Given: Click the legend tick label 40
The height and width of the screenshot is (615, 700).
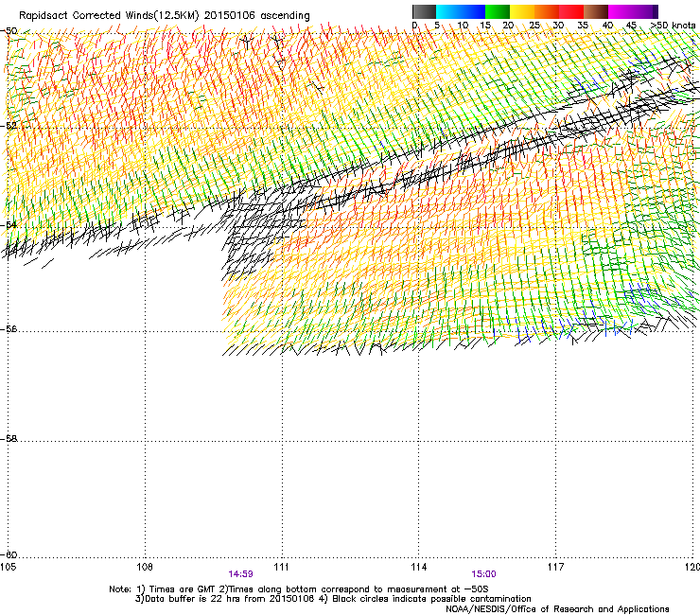Looking at the screenshot, I should [607, 25].
